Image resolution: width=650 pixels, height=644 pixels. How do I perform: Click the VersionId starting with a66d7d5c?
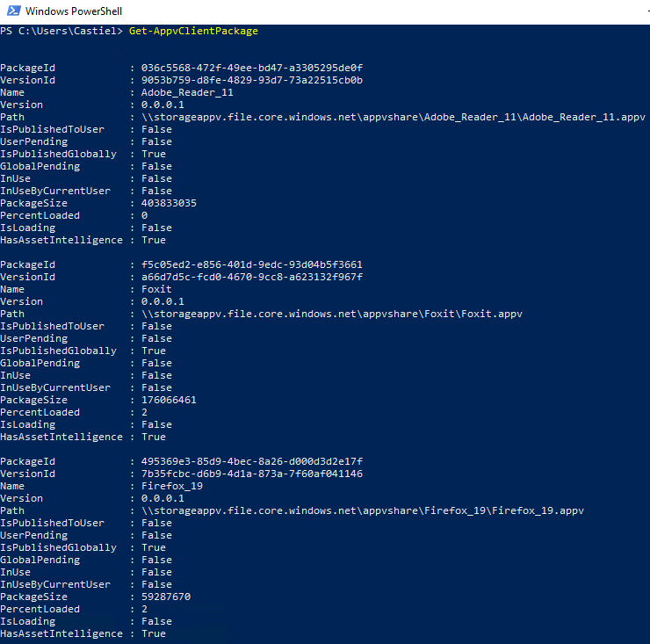pos(251,277)
